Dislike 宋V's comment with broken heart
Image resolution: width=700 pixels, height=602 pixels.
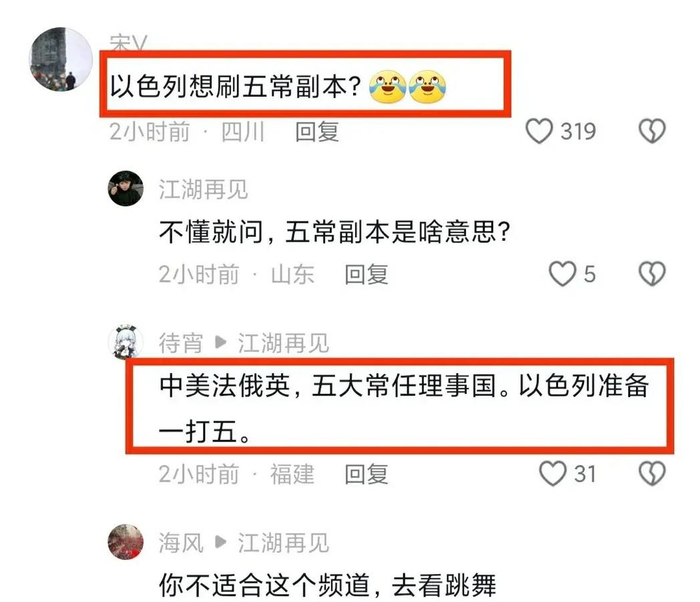652,131
